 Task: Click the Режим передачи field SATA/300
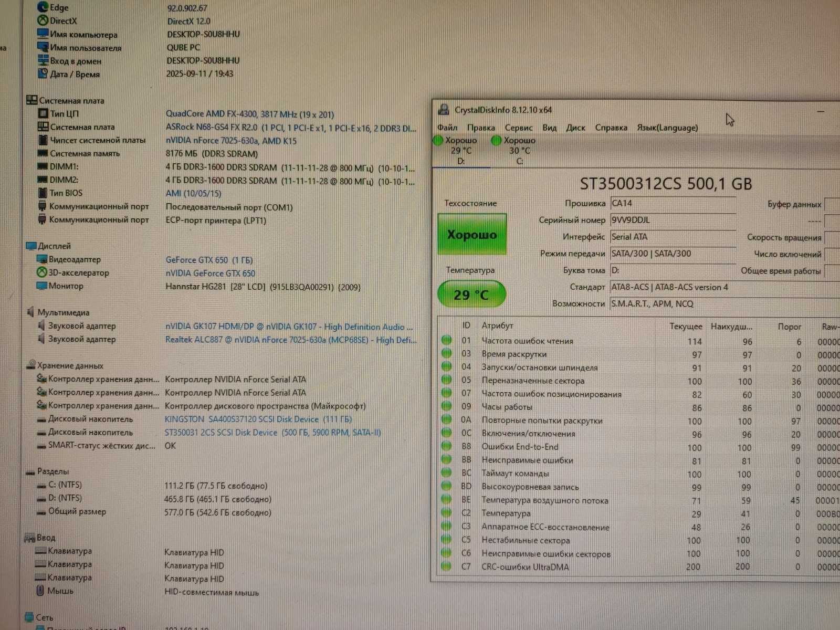coord(673,254)
